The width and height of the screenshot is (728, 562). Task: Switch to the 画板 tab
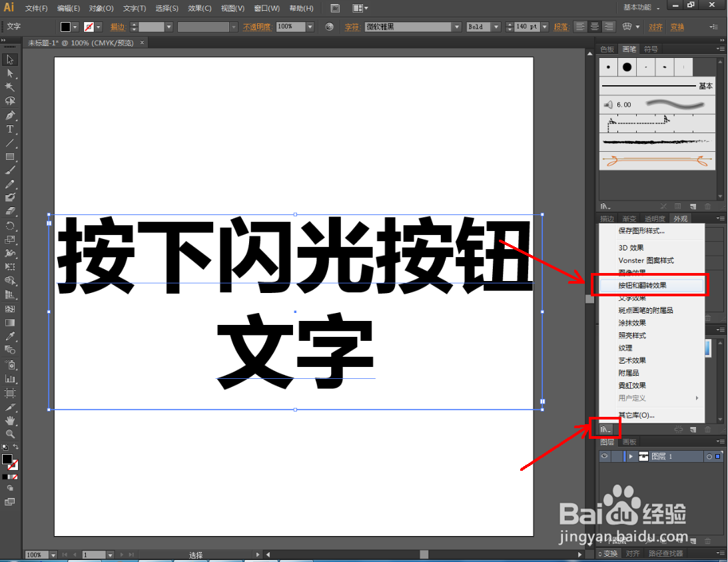point(629,441)
